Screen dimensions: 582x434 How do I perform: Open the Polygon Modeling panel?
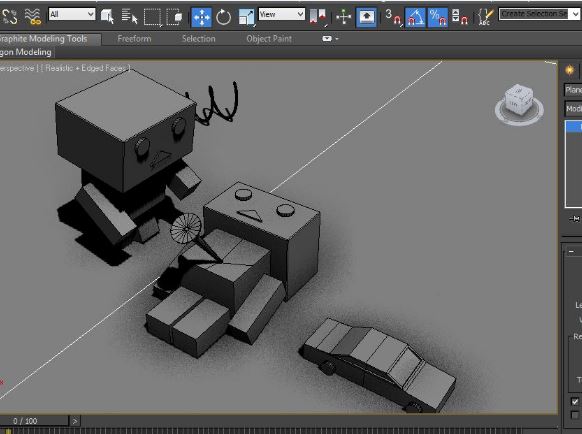(26, 52)
